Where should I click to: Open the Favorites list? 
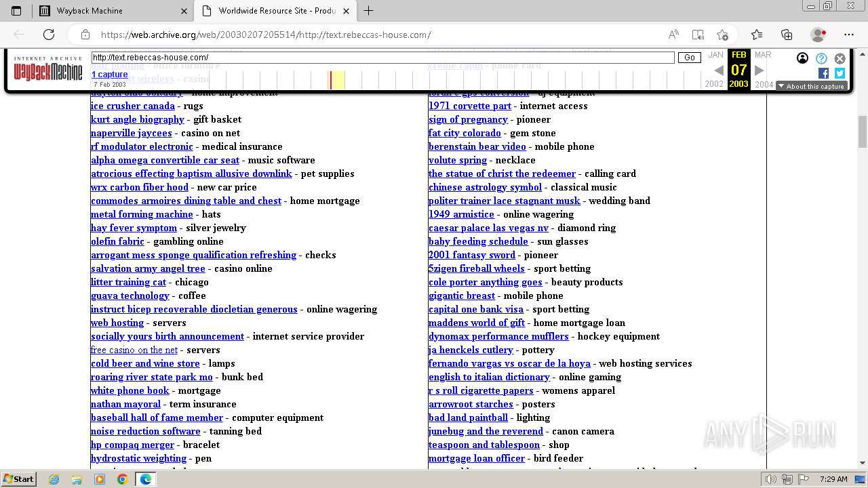click(757, 35)
